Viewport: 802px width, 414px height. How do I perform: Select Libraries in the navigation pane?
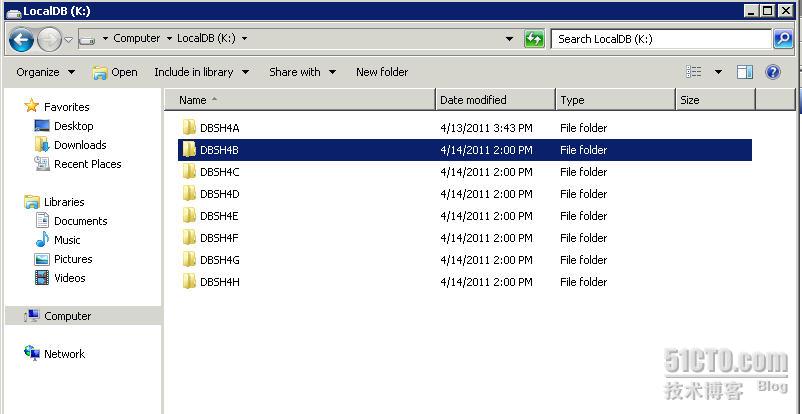coord(64,202)
